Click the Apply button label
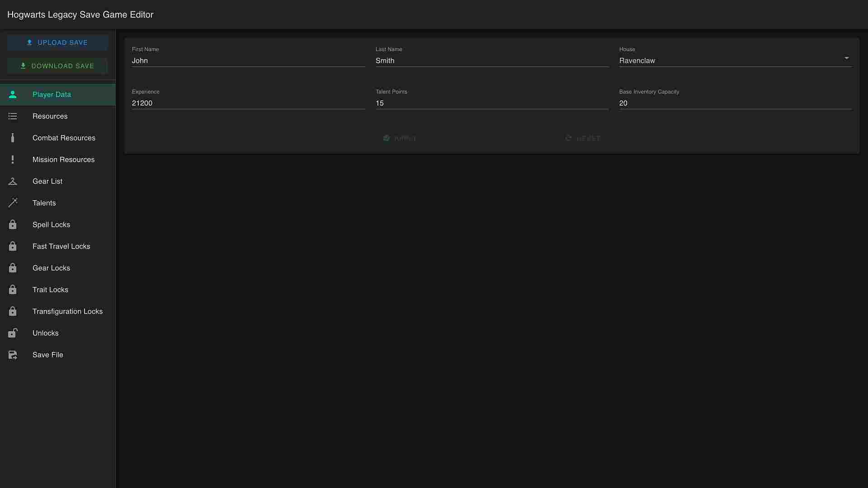868x488 pixels. pos(405,138)
